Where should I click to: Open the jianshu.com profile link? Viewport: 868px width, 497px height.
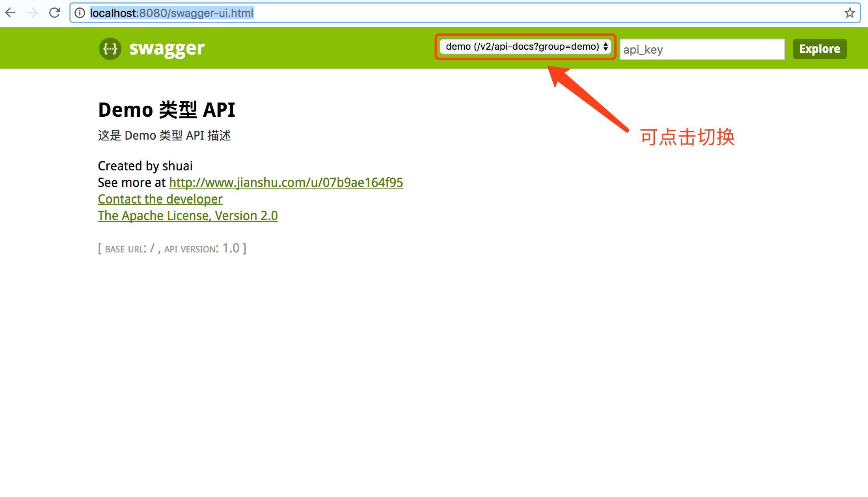click(286, 183)
